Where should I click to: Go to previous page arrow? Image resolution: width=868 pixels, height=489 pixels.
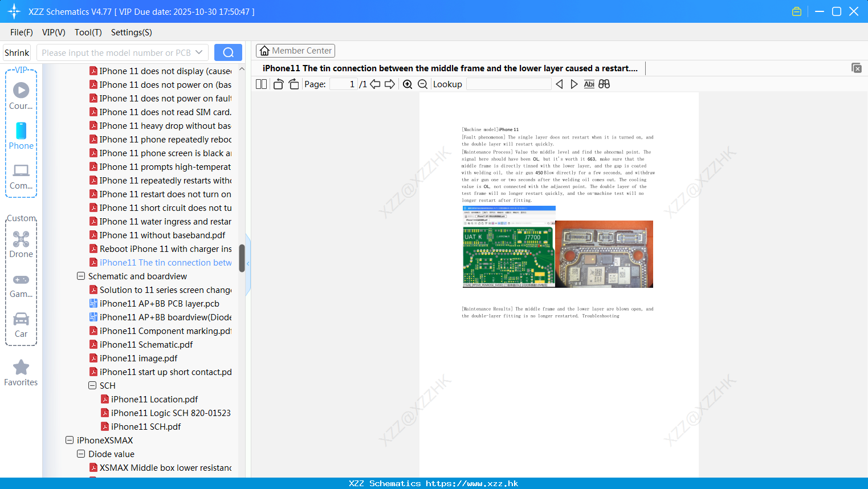coord(375,84)
